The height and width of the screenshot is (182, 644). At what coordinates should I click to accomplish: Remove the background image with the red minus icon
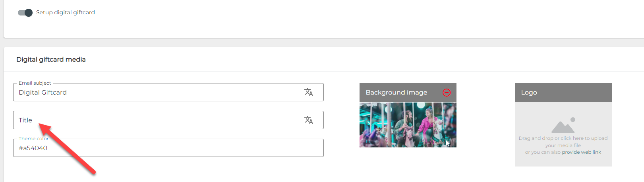[447, 93]
